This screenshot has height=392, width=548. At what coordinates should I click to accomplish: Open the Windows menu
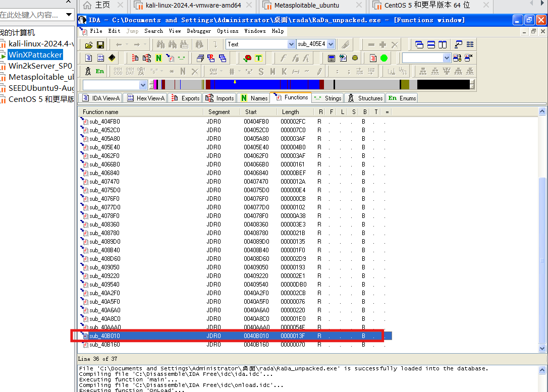point(255,31)
